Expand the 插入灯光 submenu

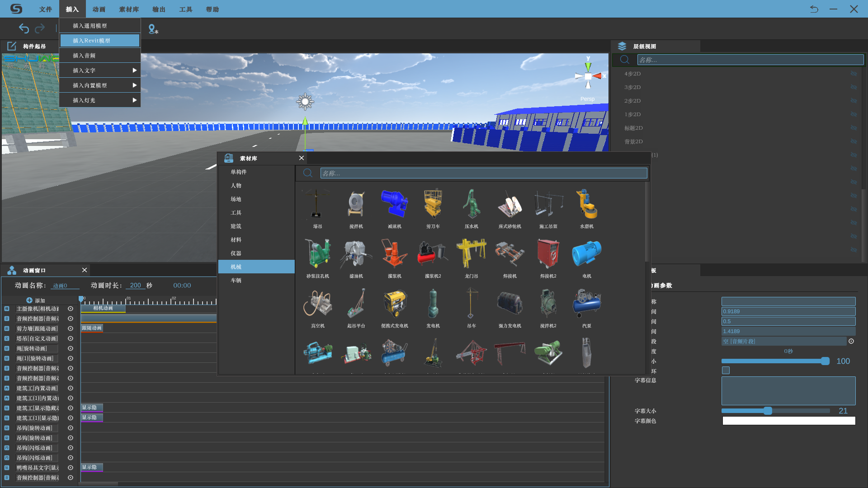(x=99, y=100)
